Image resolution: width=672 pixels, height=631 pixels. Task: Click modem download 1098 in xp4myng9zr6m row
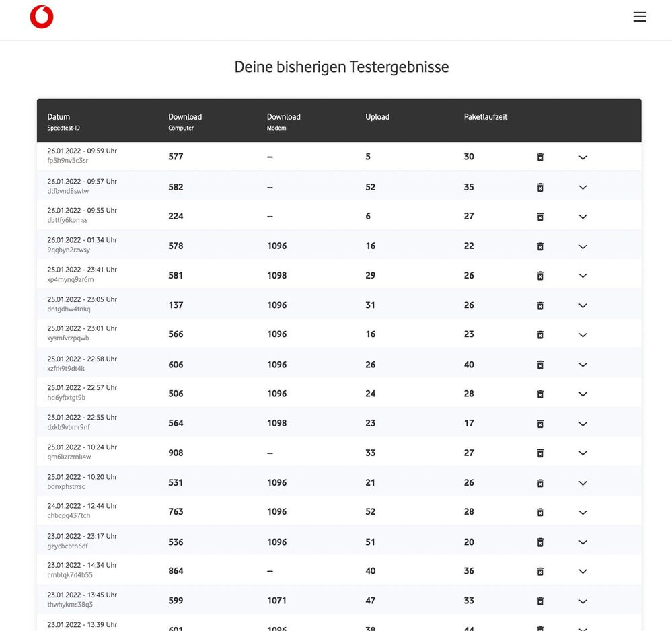[277, 275]
